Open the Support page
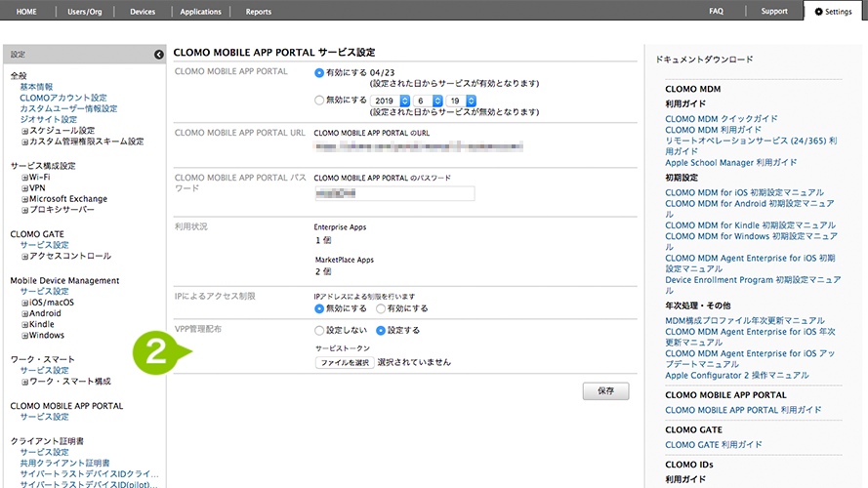Screen dimensions: 868x488 (x=774, y=11)
